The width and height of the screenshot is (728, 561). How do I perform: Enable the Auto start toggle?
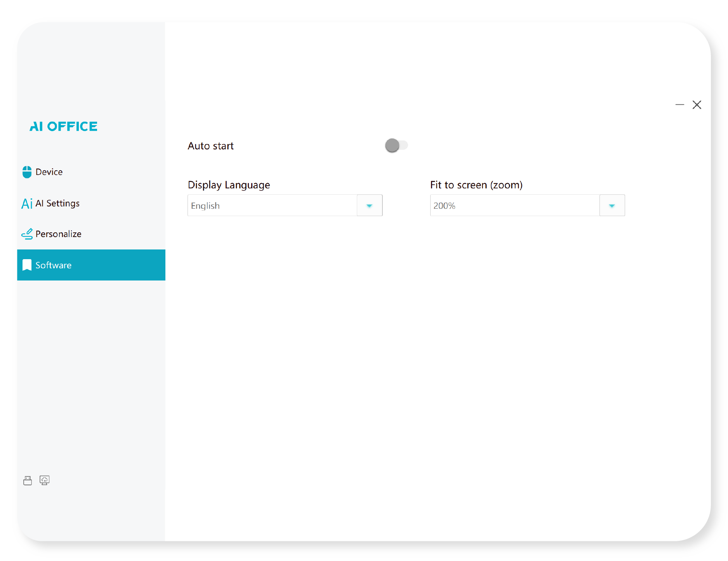tap(396, 145)
